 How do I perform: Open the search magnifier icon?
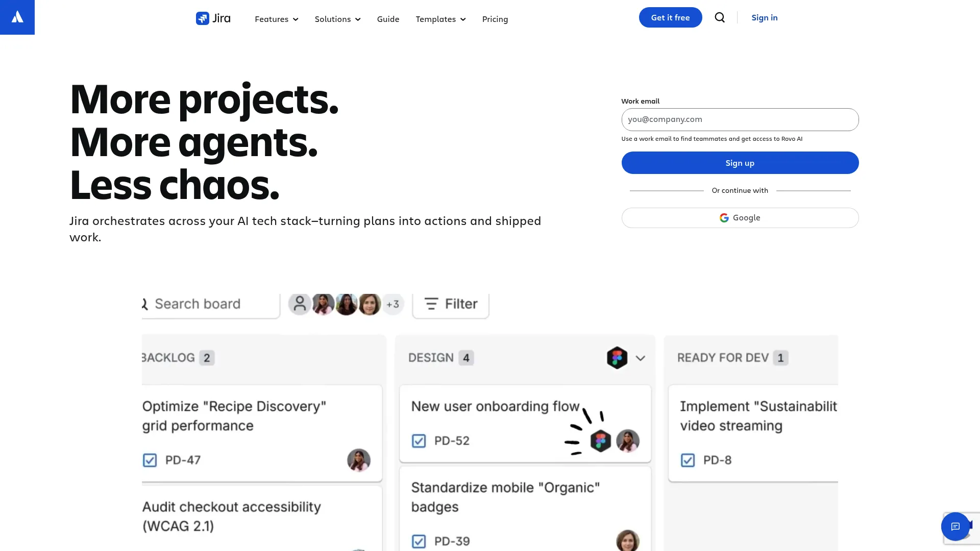click(720, 17)
